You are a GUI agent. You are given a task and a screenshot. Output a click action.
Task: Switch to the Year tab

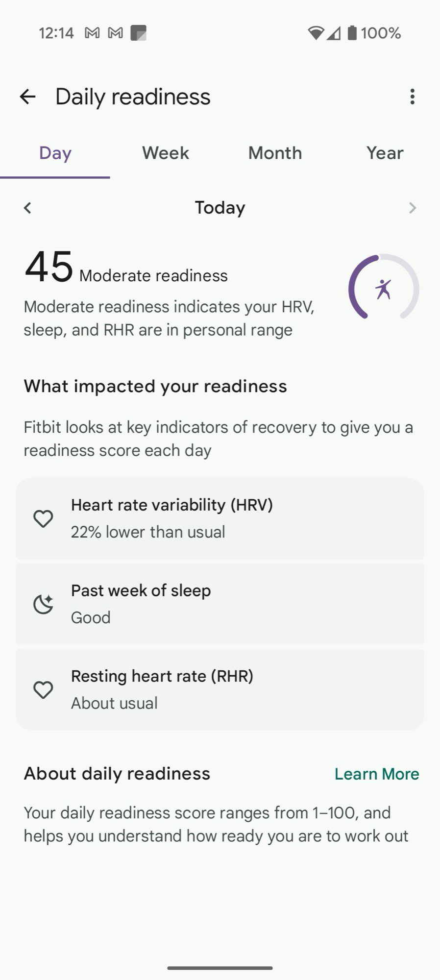(x=385, y=153)
